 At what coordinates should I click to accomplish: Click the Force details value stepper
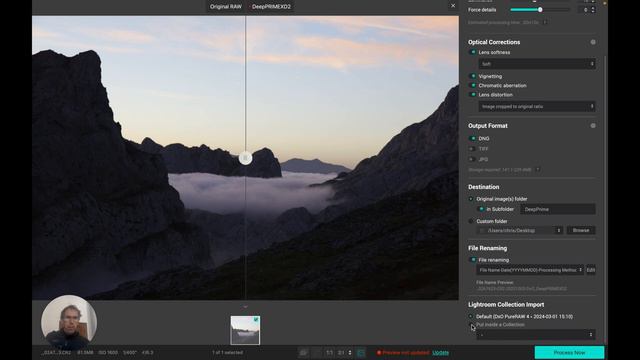(x=593, y=10)
